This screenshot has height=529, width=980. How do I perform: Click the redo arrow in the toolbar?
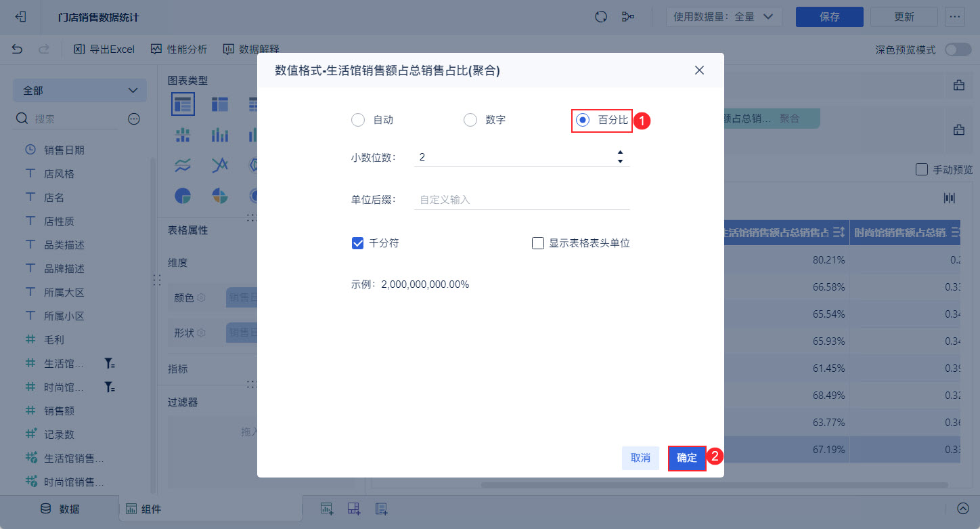tap(44, 49)
